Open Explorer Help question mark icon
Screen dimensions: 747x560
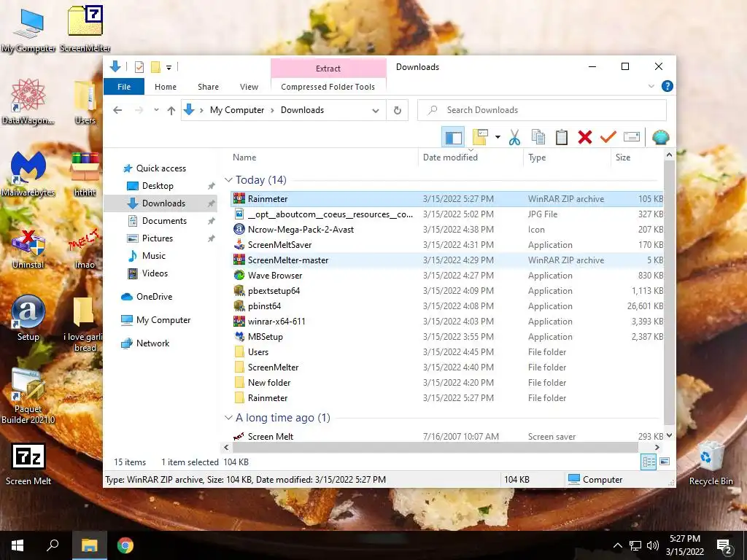[x=667, y=86]
